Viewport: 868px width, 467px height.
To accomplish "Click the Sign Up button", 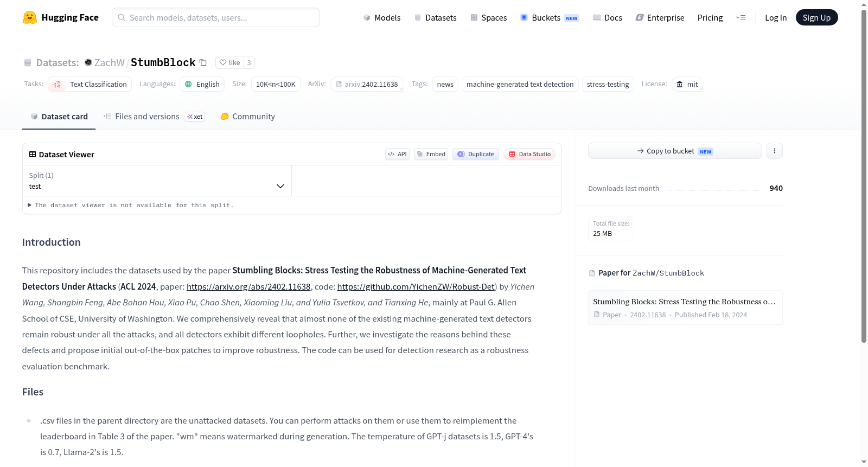I will pos(816,17).
